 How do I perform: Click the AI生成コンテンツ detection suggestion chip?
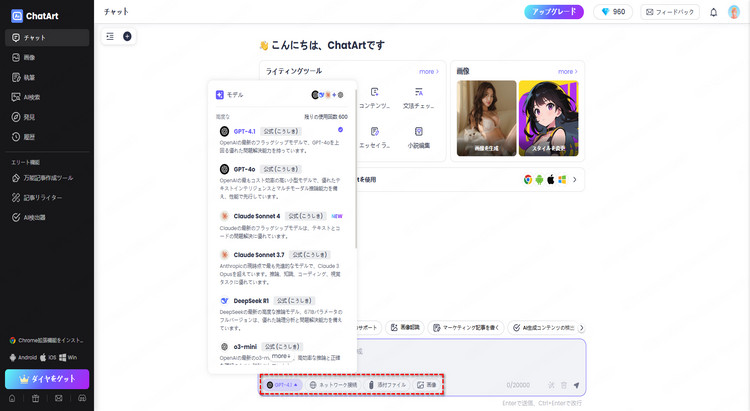(543, 328)
